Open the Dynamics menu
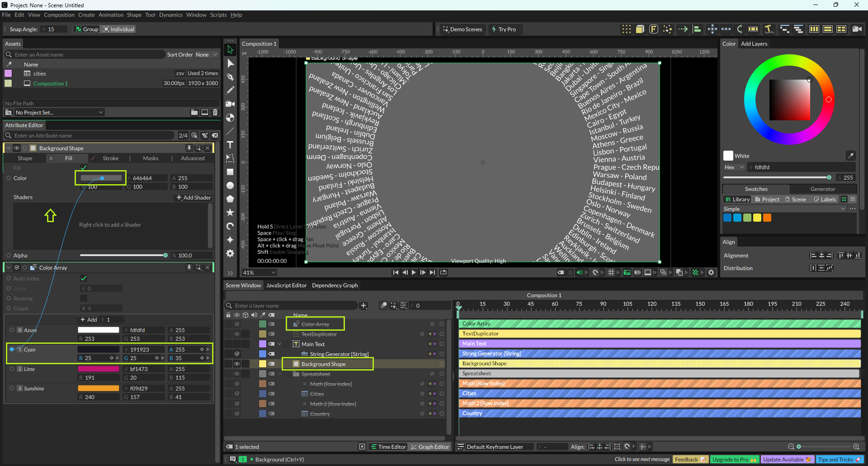The width and height of the screenshot is (868, 466). coord(170,15)
